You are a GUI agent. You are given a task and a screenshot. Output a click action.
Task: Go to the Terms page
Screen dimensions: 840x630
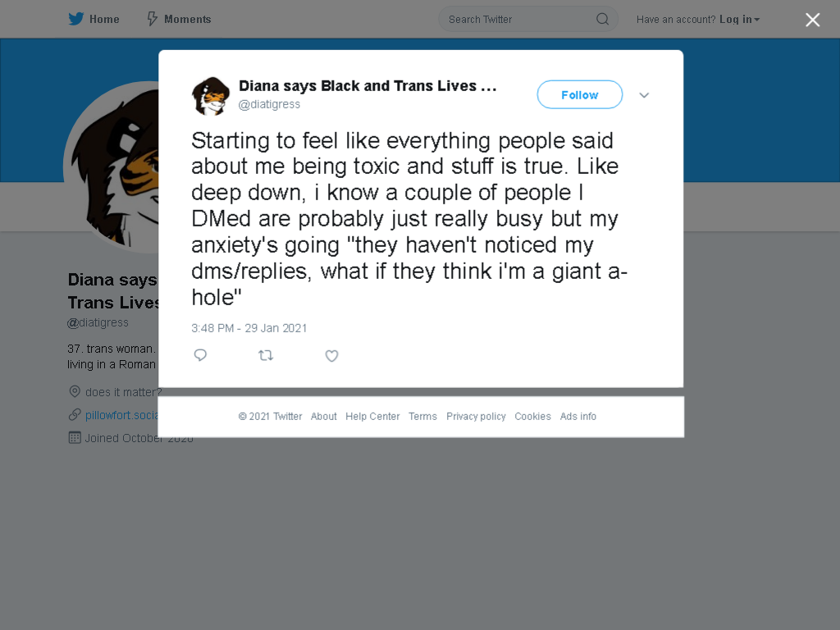pos(422,416)
